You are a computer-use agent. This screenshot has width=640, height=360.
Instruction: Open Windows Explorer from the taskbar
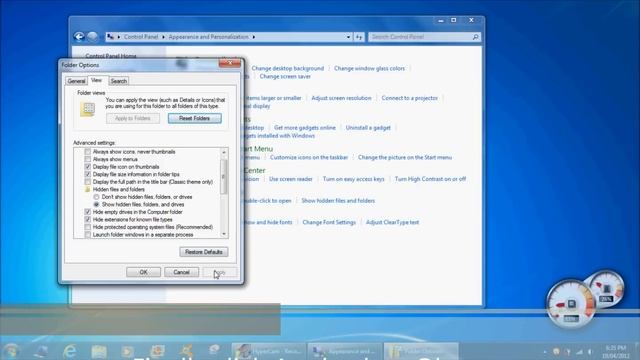99,351
